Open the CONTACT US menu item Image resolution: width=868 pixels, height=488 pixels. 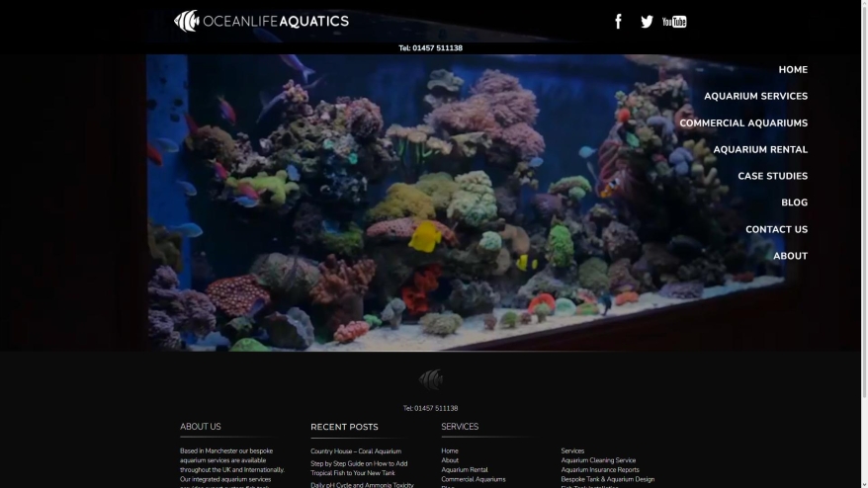(x=776, y=229)
